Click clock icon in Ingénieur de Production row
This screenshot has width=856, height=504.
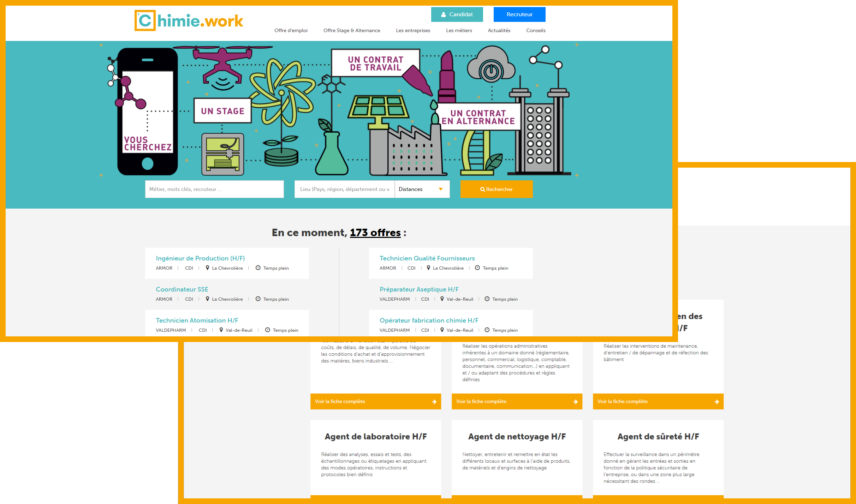coord(258,268)
